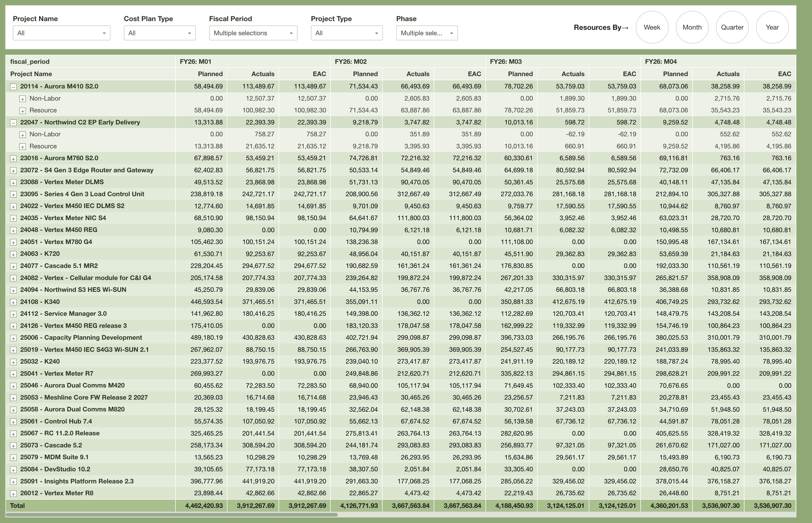Expand 25079 - MDM Suite 9.1 row
Screen dimensions: 812x523
coord(13,458)
